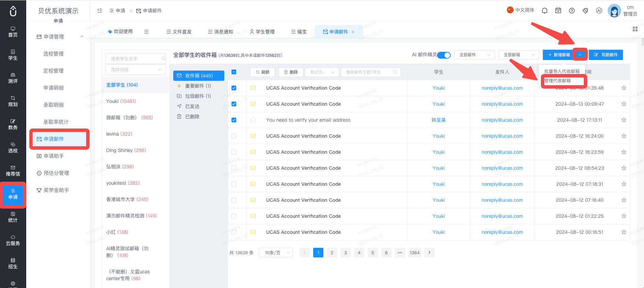Click the 刷新 refresh button

(x=262, y=72)
